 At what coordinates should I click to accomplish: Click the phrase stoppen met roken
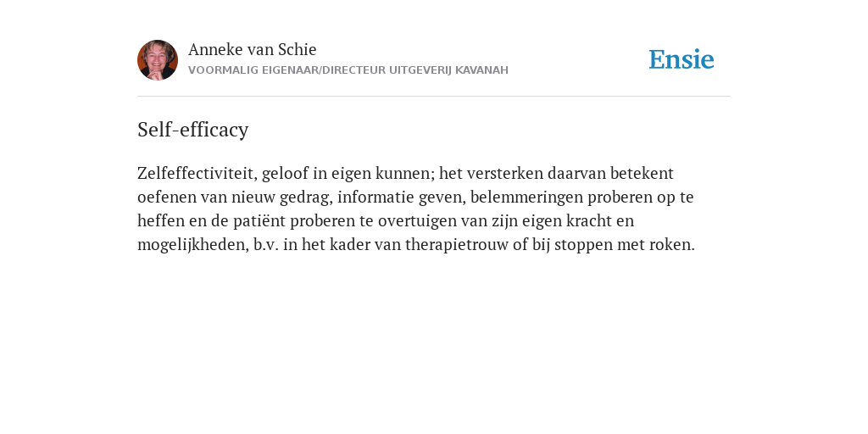click(625, 245)
